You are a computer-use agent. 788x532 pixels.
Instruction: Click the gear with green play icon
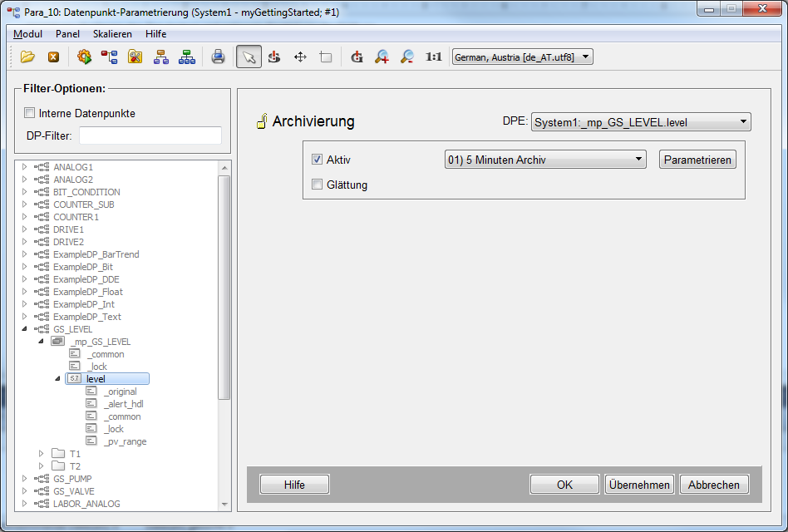coord(84,57)
